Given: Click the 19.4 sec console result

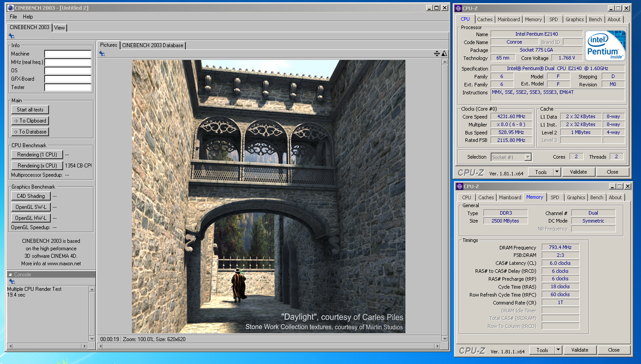Looking at the screenshot, I should click(x=16, y=295).
